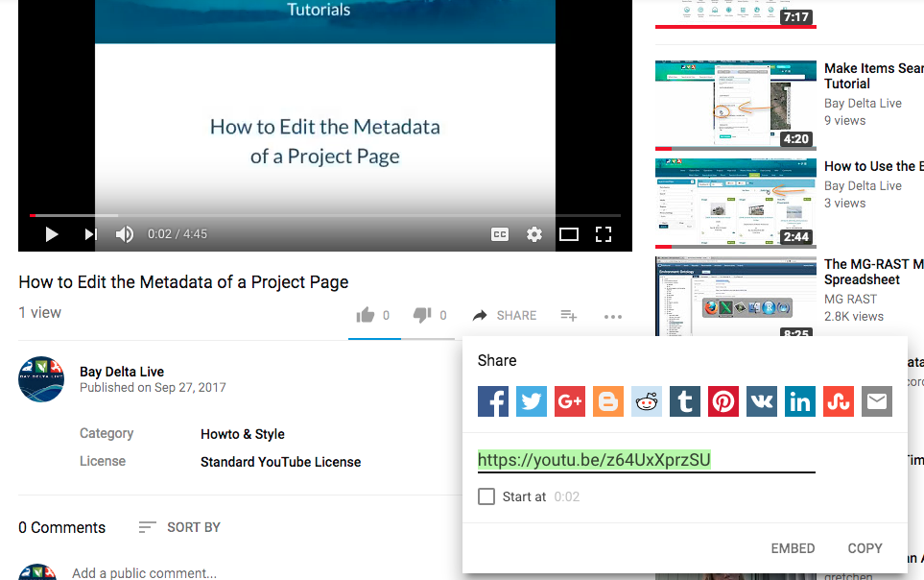
Task: Enable the Start at checkbox
Action: [x=486, y=496]
